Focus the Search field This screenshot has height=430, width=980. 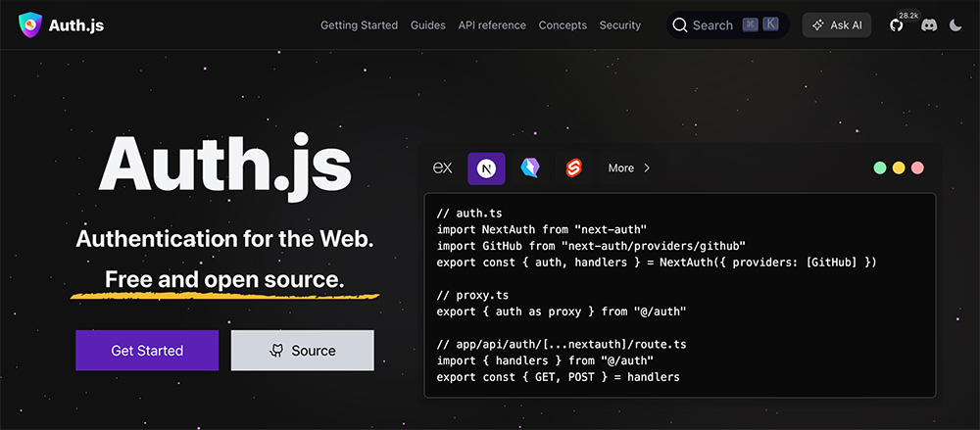pyautogui.click(x=727, y=25)
